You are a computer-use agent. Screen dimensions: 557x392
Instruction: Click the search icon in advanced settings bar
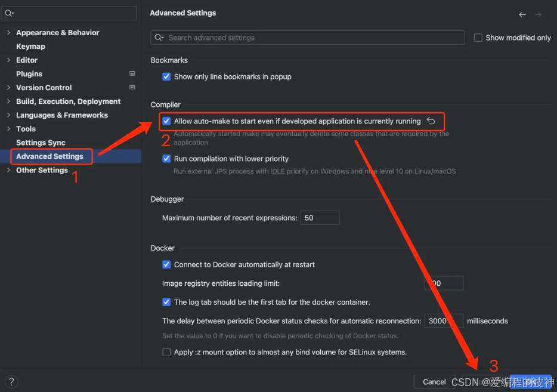click(159, 37)
